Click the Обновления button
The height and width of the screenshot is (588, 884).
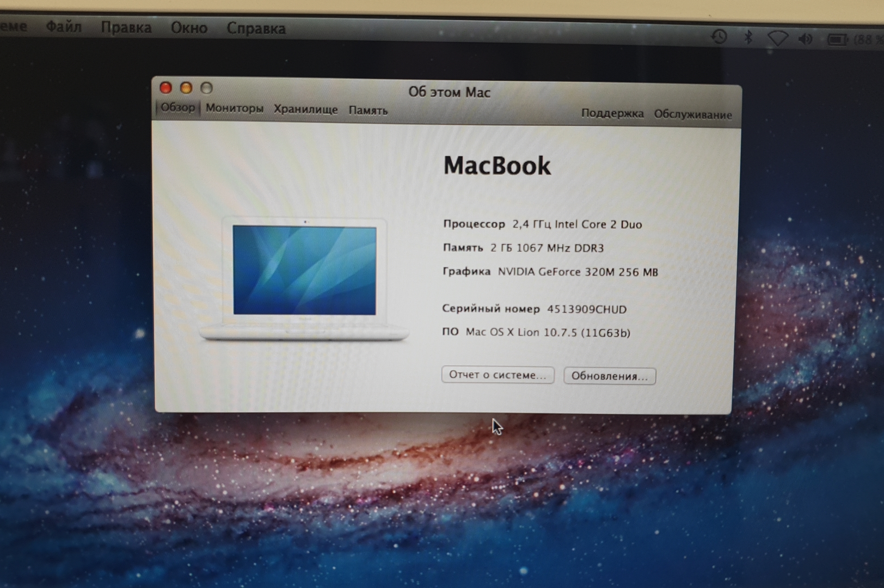[x=610, y=376]
